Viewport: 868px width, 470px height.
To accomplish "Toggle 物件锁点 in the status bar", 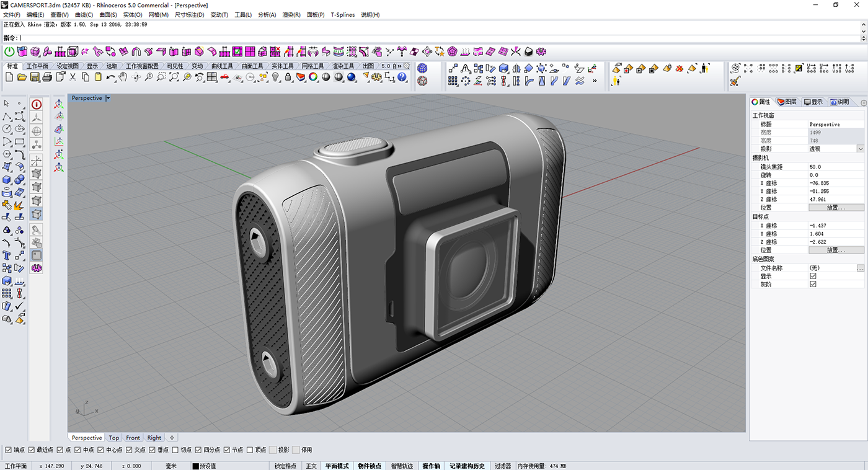I will pyautogui.click(x=369, y=465).
